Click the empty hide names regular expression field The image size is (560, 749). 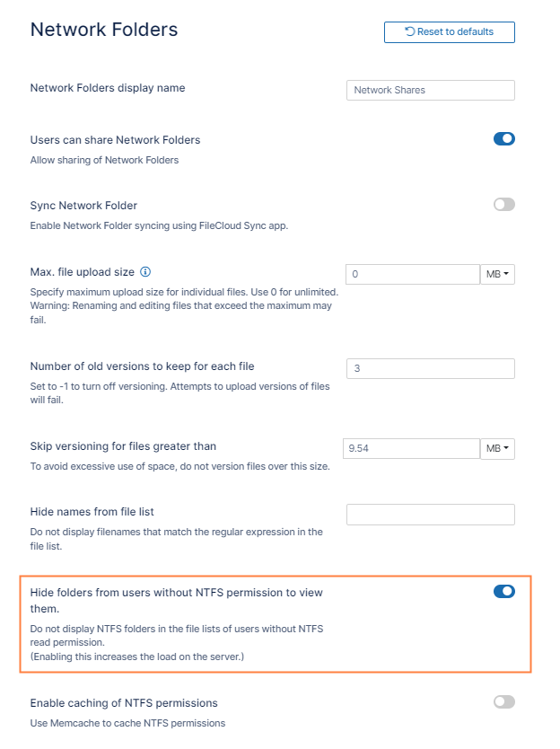[430, 514]
